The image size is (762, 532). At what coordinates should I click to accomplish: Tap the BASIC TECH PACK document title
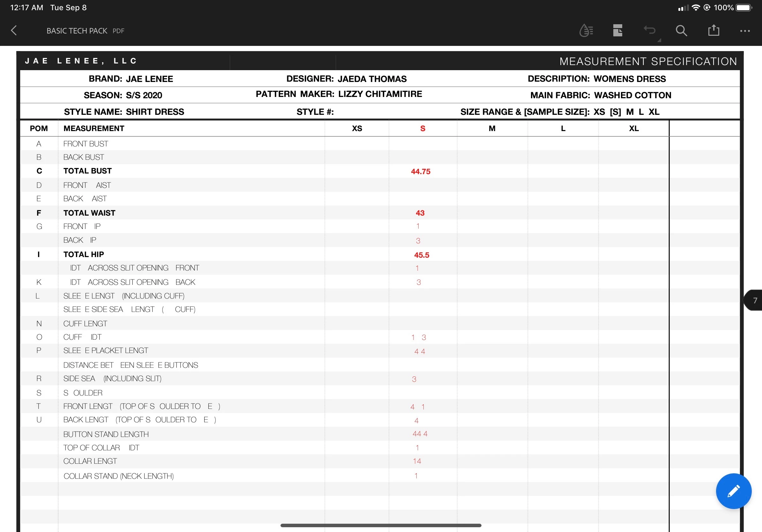click(x=77, y=31)
